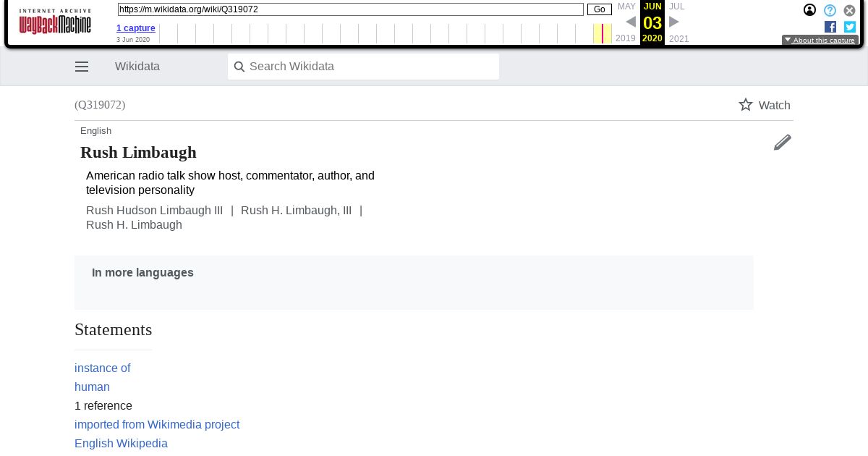The height and width of the screenshot is (456, 868).
Task: Click the item description text
Action: [x=230, y=182]
